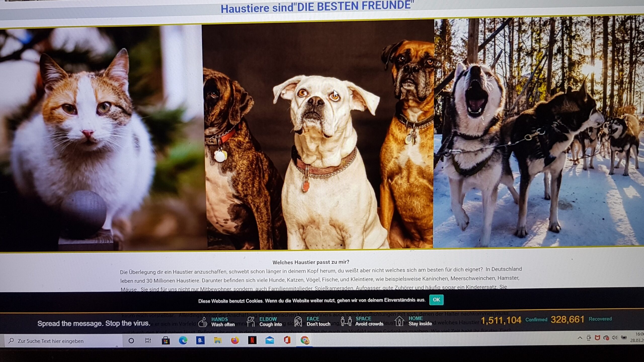Click the HOME Stay inside icon
The width and height of the screenshot is (644, 362).
coord(399,321)
